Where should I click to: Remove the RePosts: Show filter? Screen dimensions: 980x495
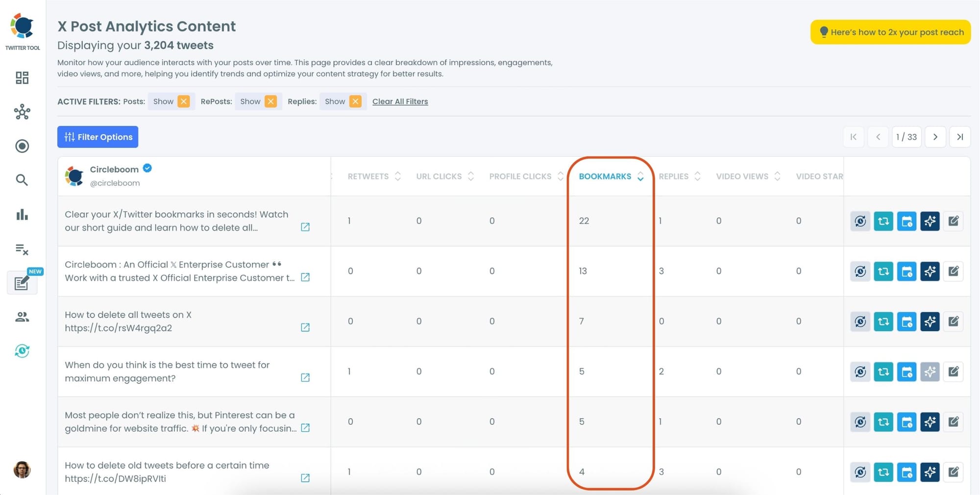coord(270,101)
